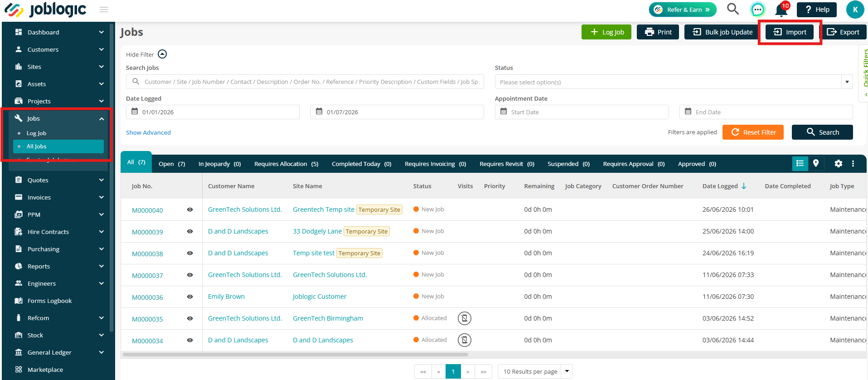Viewport: 868px width, 380px height.
Task: Click the horizontal scrollbar under the jobs table
Action: (296, 355)
